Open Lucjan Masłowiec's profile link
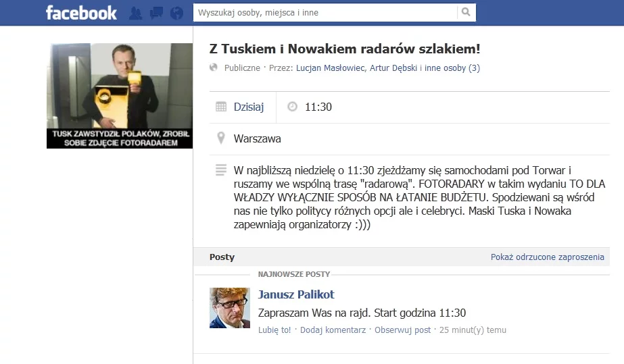This screenshot has height=364, width=624. tap(331, 68)
